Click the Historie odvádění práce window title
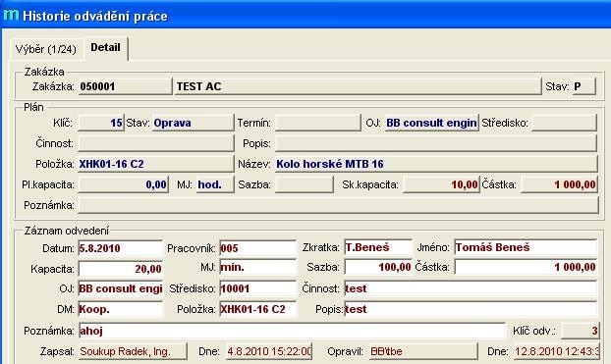The height and width of the screenshot is (364, 611). pos(95,16)
